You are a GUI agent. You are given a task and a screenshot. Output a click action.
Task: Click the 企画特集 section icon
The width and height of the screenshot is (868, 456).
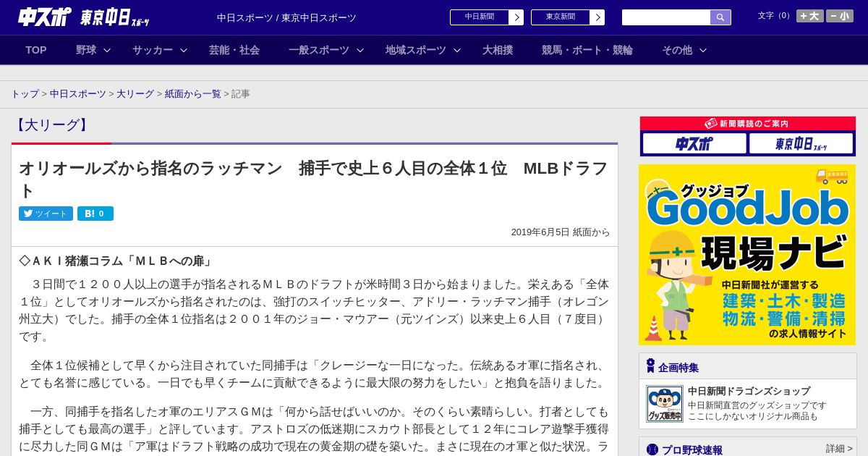tap(650, 366)
